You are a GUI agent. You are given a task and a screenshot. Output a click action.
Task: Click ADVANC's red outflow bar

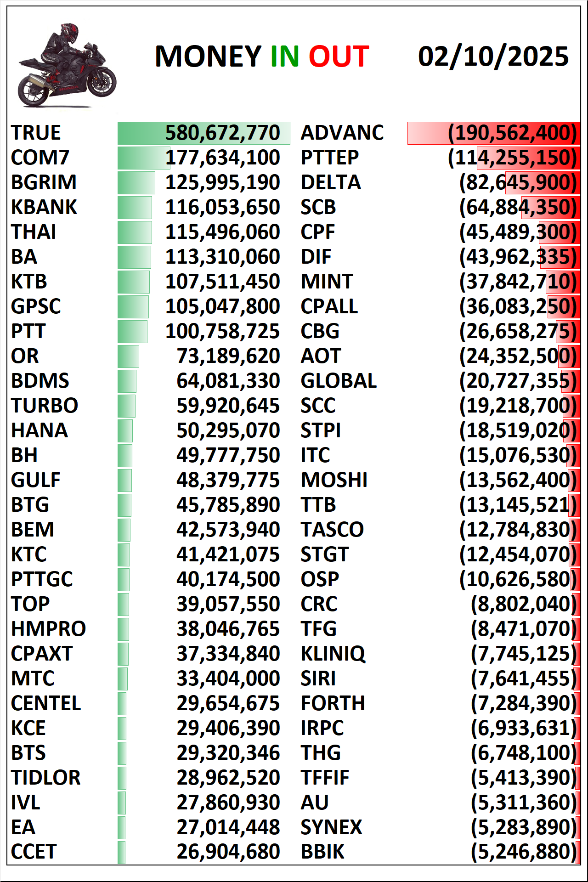pos(493,133)
